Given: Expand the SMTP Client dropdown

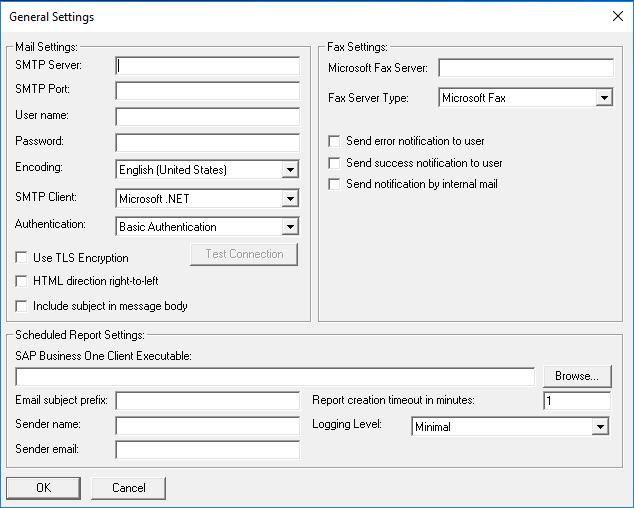Looking at the screenshot, I should pyautogui.click(x=207, y=199).
